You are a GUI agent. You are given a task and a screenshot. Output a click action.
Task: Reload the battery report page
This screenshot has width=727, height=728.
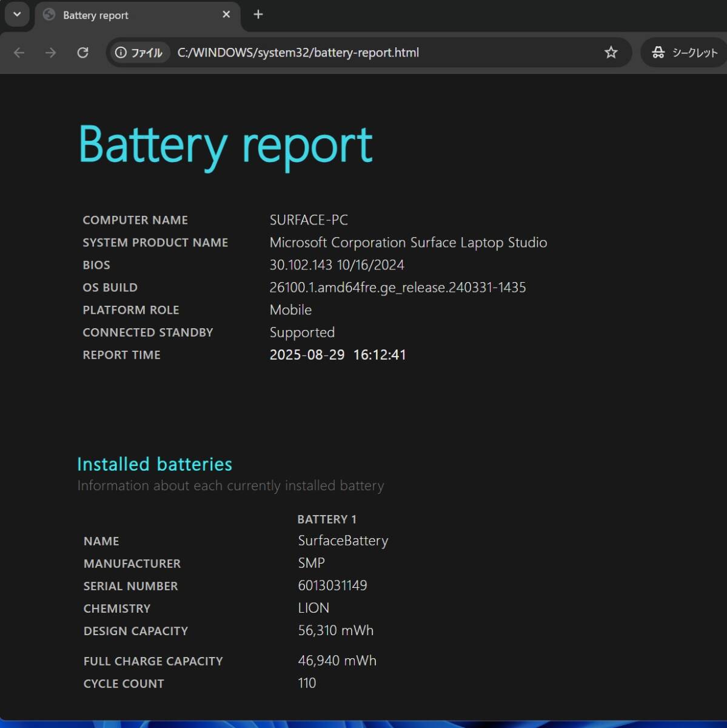pos(83,53)
